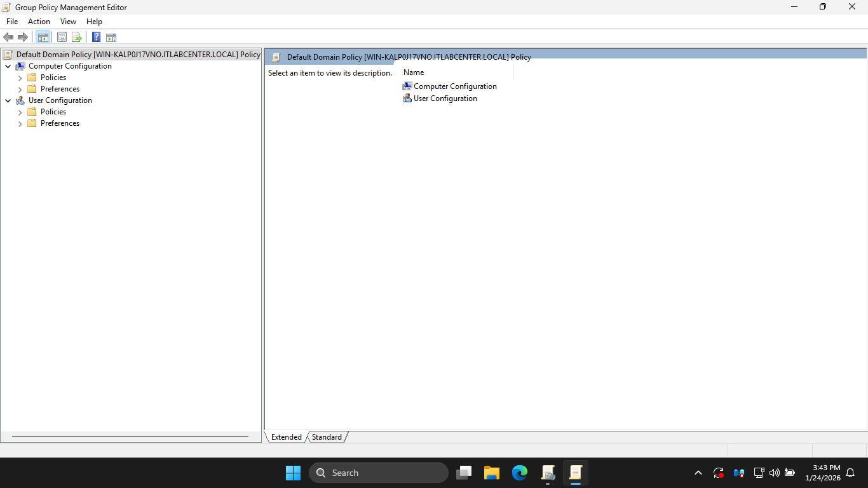Expand Preferences under User Configuration

click(x=20, y=123)
